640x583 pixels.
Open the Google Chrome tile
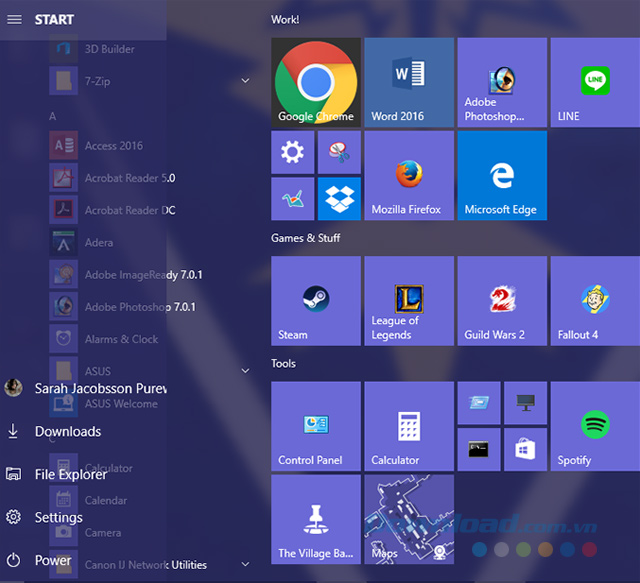[316, 82]
